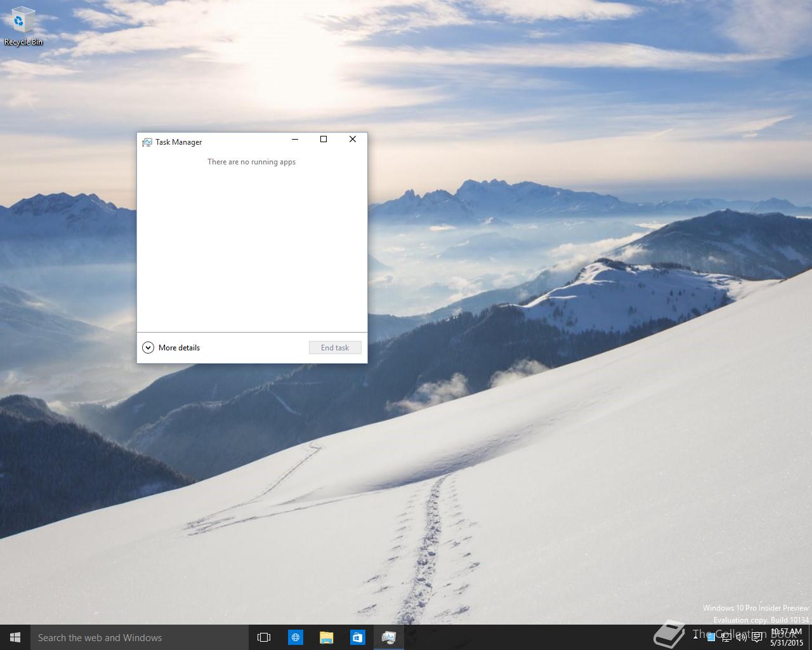Viewport: 812px width, 650px height.
Task: Open the Recycle Bin desktop icon
Action: (x=23, y=26)
